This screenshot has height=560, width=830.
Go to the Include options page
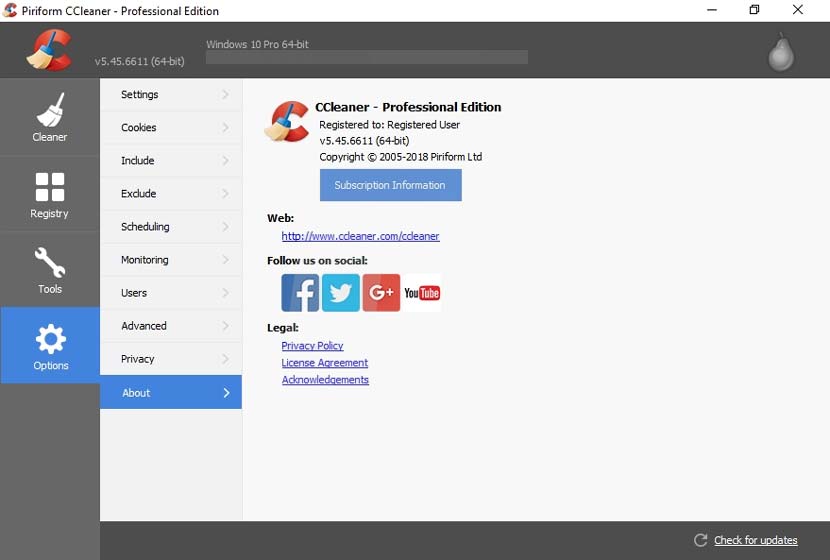coord(171,160)
